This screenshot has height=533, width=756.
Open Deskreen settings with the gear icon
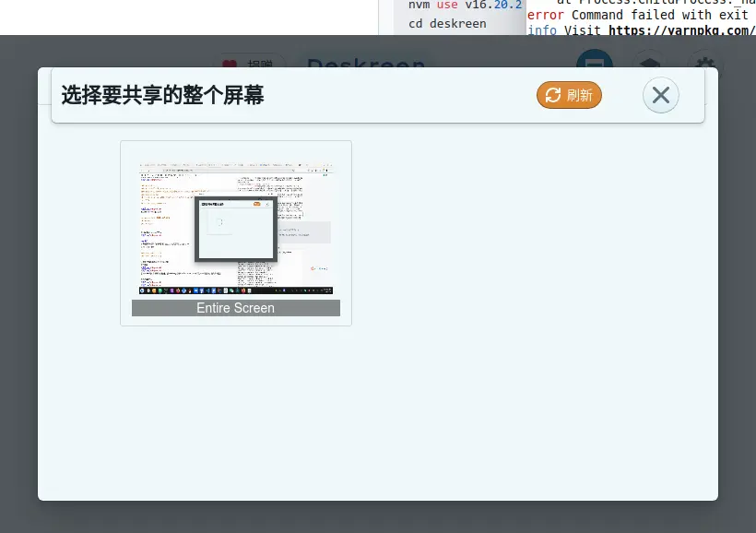pyautogui.click(x=706, y=65)
